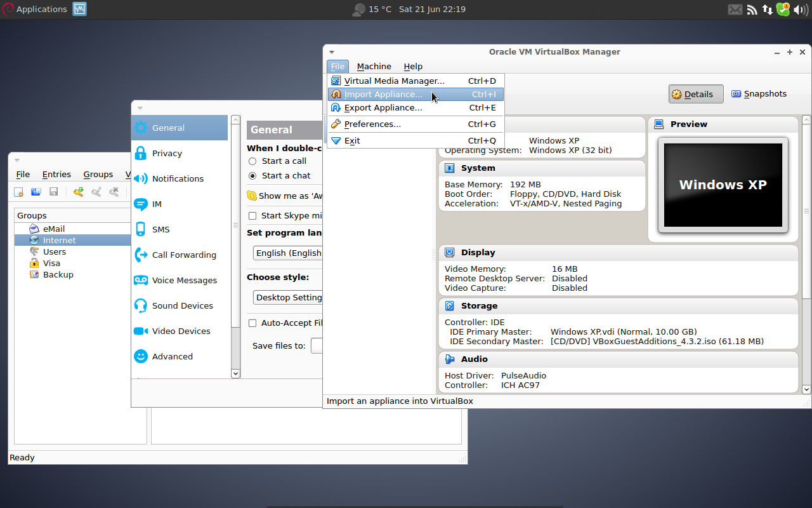Open the mail indicator in the top panel
Viewport: 812px width, 508px height.
[x=735, y=10]
